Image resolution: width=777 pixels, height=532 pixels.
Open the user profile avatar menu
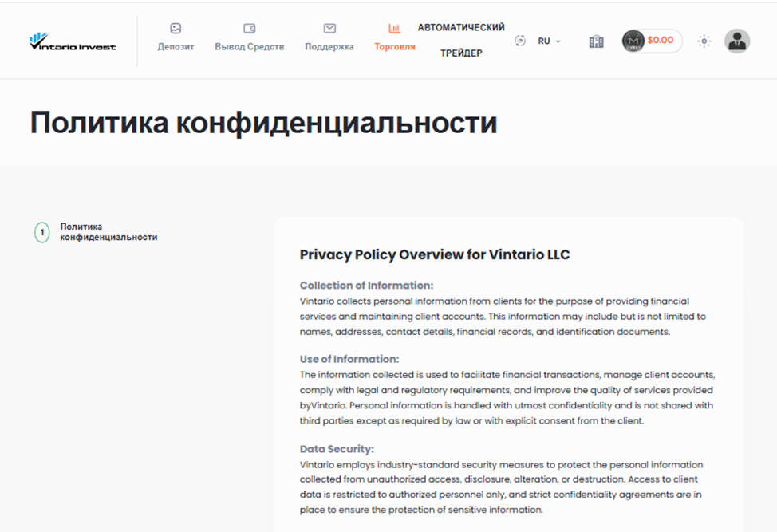[736, 41]
